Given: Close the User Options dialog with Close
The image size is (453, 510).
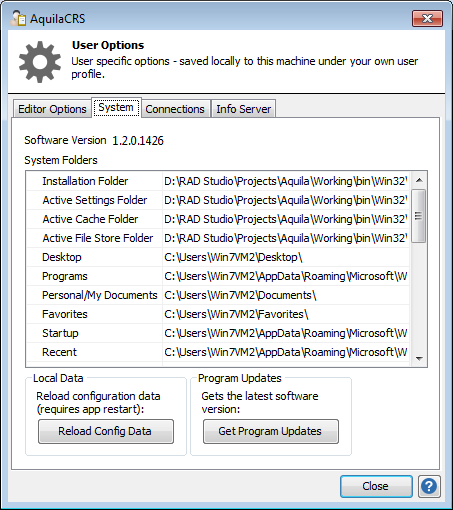Looking at the screenshot, I should (x=376, y=486).
